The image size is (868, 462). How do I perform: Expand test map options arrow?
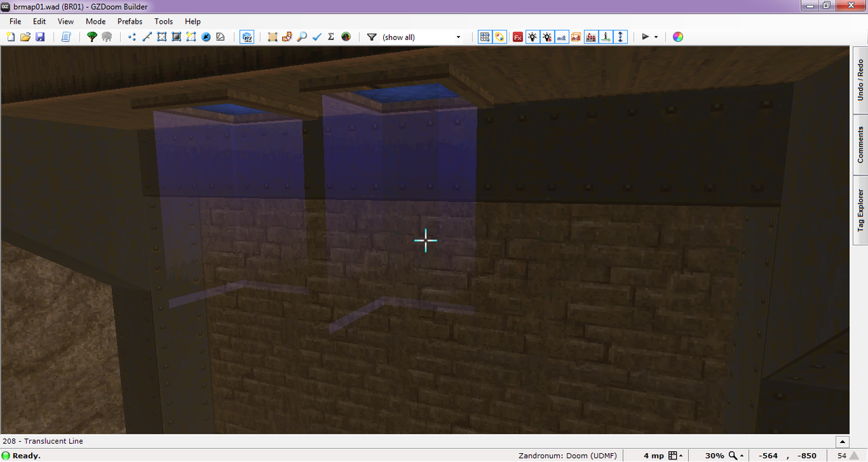(656, 37)
